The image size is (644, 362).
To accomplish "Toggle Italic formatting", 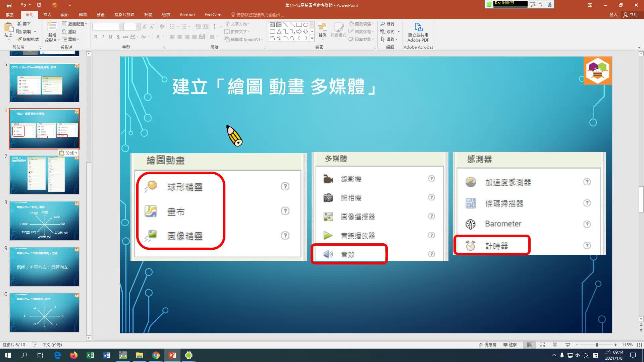I will click(103, 37).
